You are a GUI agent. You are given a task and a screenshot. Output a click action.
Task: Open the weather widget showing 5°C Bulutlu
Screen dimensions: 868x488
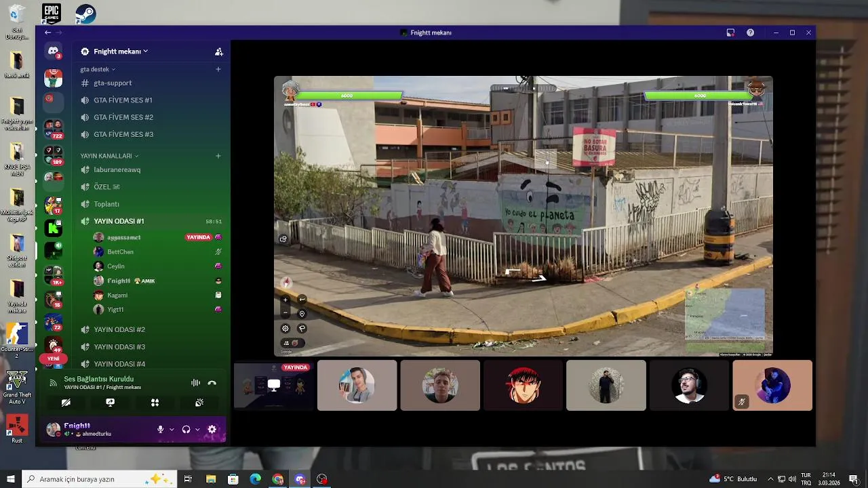733,479
